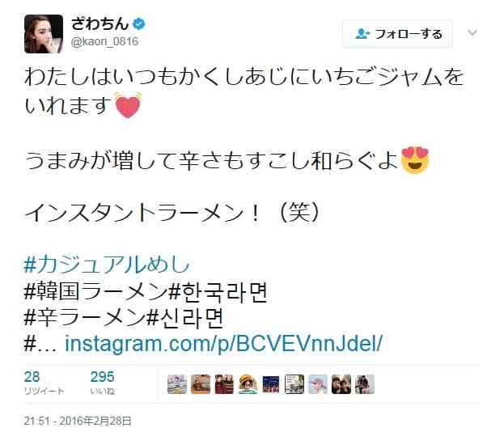Click the first liker avatar thumbnail
Image resolution: width=504 pixels, height=432 pixels.
coord(177,384)
